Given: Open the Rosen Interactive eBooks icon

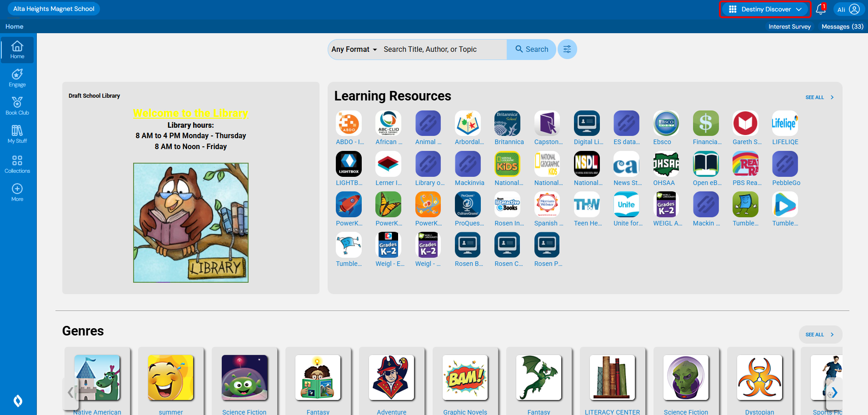Looking at the screenshot, I should [507, 205].
